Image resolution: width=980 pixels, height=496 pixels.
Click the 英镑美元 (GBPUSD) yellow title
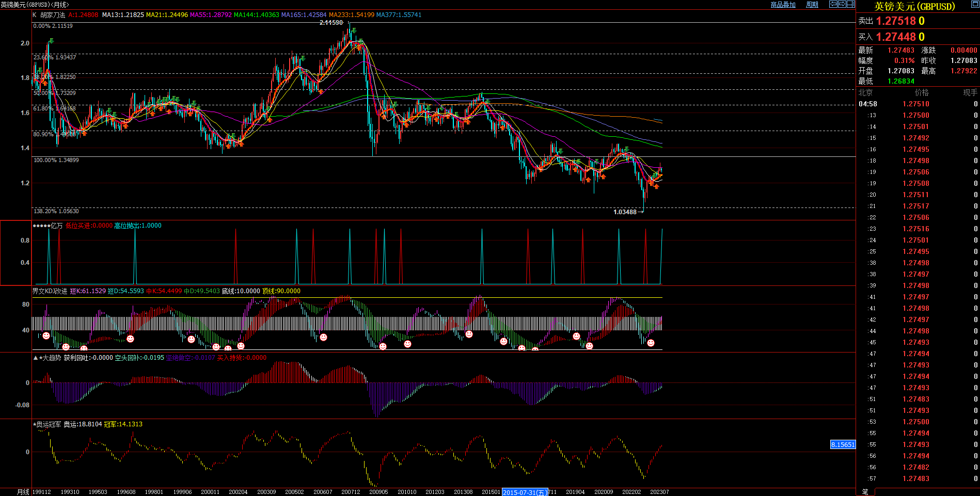click(914, 7)
